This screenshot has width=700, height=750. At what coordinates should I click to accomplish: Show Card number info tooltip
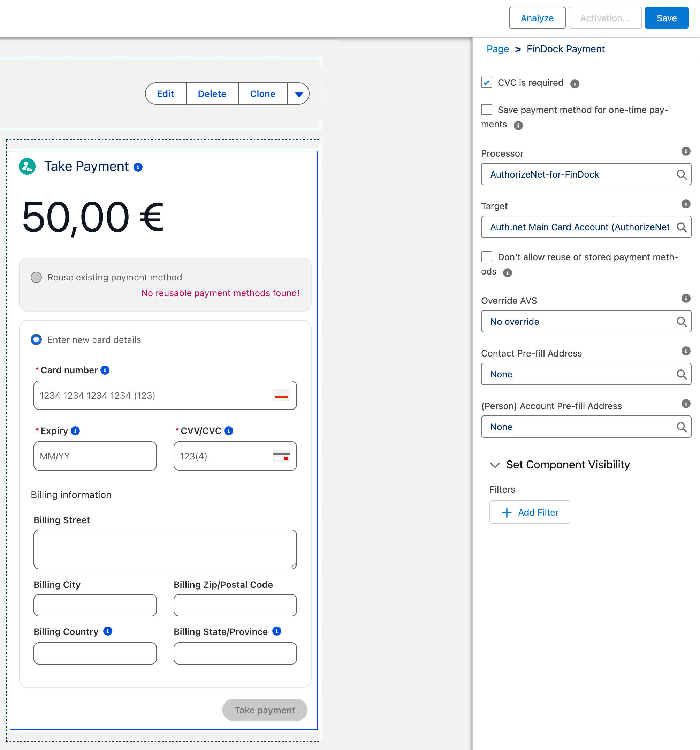click(105, 370)
